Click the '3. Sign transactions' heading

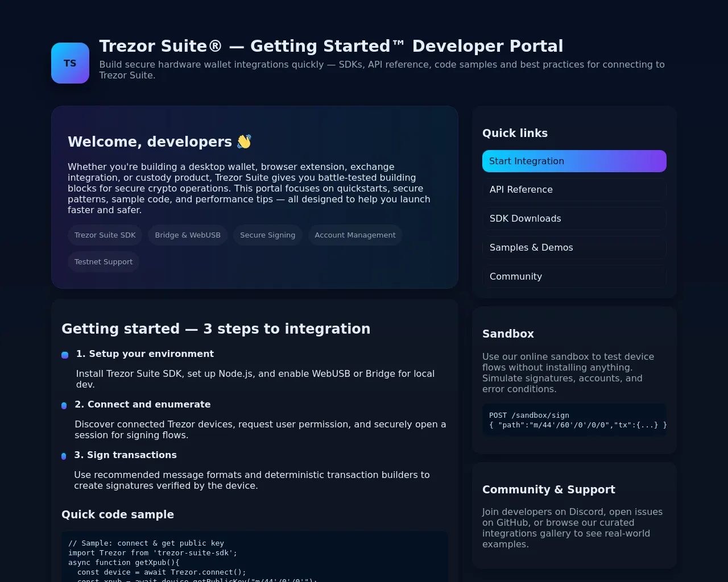click(125, 455)
